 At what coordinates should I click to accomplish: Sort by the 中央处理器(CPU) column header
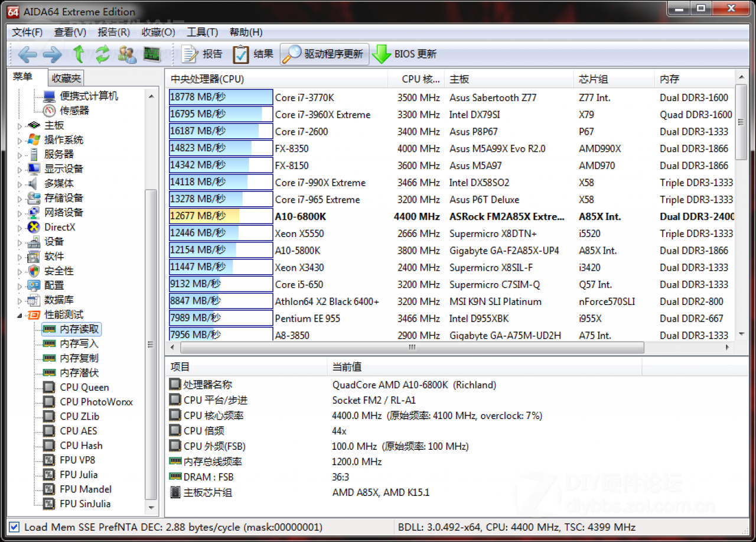click(276, 79)
